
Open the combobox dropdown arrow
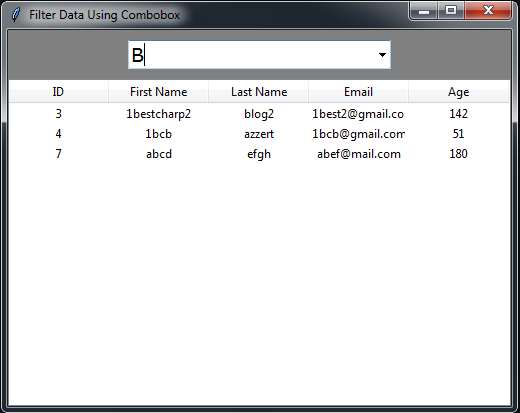coord(382,55)
